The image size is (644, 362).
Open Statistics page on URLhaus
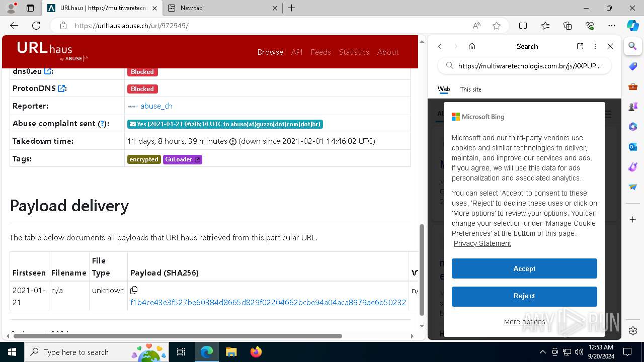click(354, 52)
